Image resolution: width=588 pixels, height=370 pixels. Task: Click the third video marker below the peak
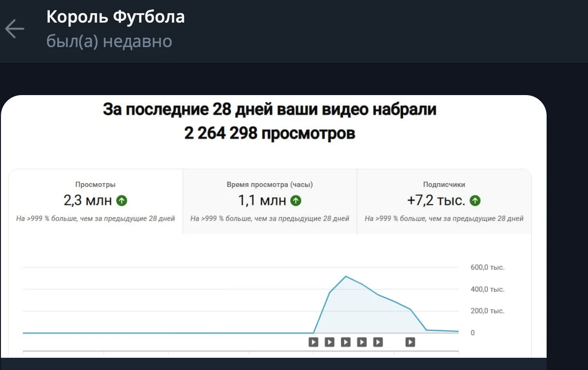(346, 342)
